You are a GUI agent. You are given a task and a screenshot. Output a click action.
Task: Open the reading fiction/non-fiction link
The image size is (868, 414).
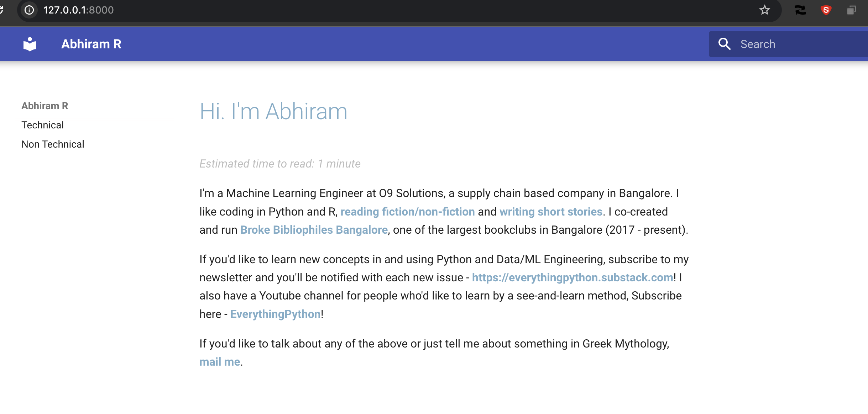(407, 212)
